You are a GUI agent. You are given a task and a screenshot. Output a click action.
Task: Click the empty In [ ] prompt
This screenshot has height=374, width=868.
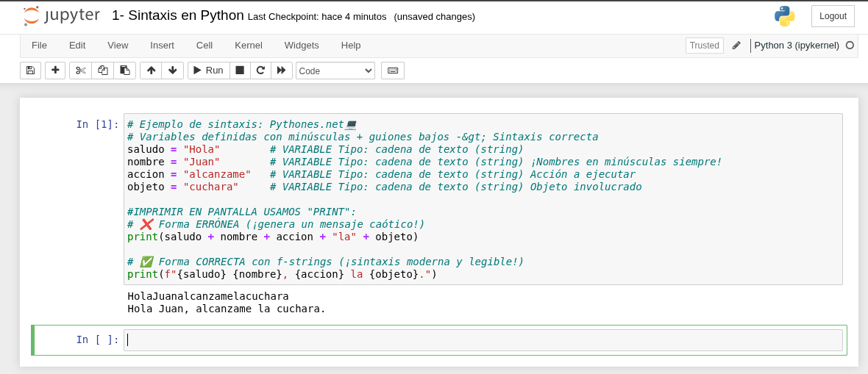click(x=97, y=339)
